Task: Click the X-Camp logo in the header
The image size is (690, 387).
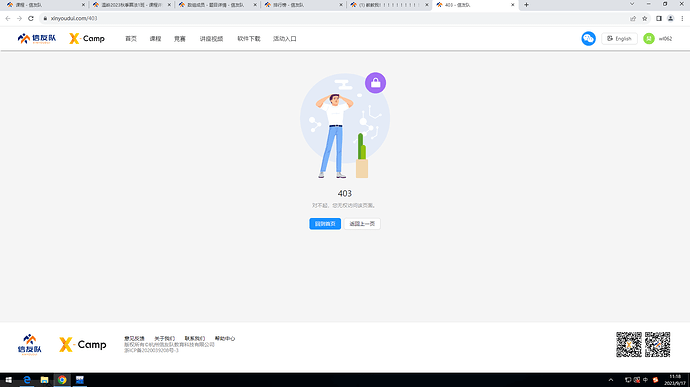Action: pos(87,39)
